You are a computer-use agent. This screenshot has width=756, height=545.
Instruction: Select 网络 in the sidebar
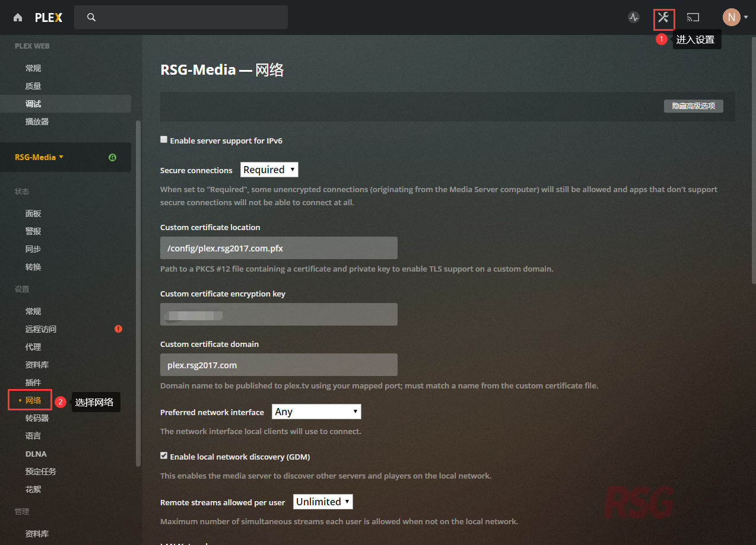coord(33,400)
